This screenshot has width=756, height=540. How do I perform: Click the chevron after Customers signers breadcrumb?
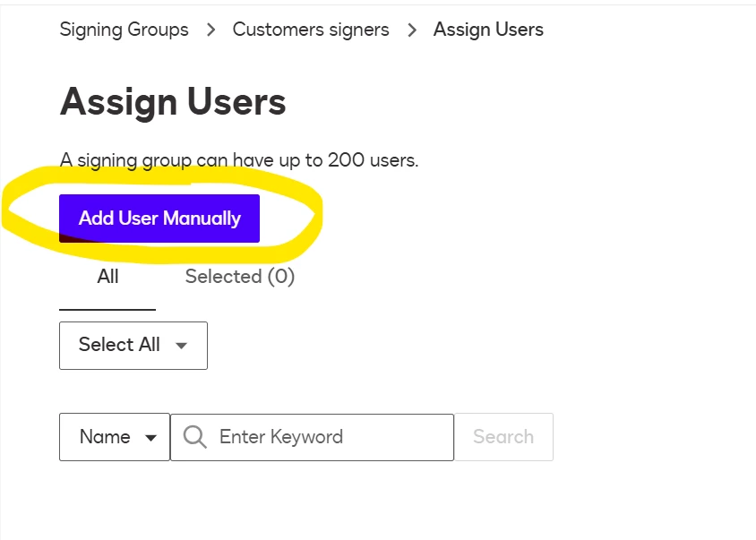[x=412, y=30]
